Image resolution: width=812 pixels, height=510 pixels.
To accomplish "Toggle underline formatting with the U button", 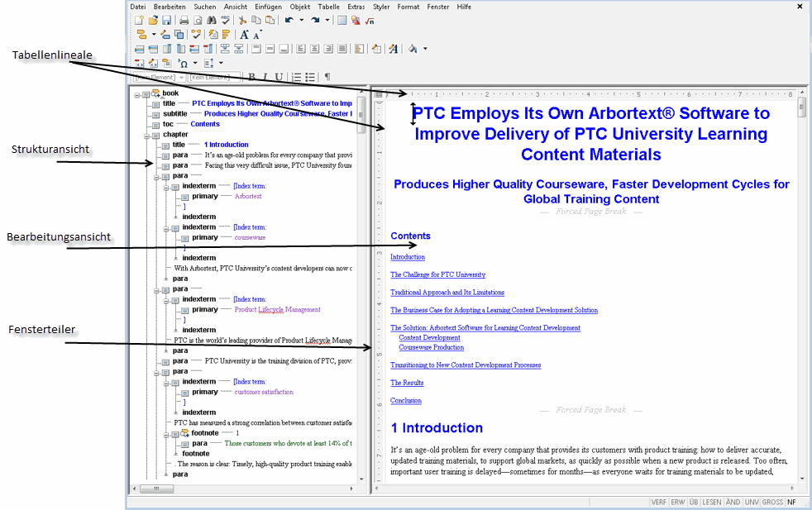I will [279, 77].
